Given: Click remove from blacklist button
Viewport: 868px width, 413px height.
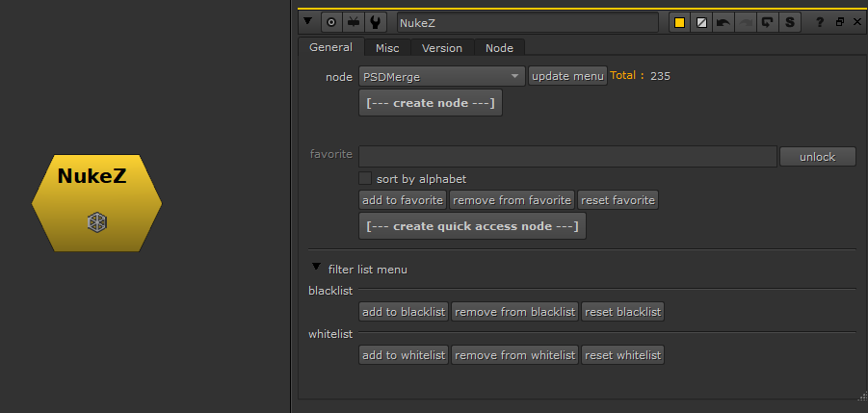Looking at the screenshot, I should click(514, 312).
